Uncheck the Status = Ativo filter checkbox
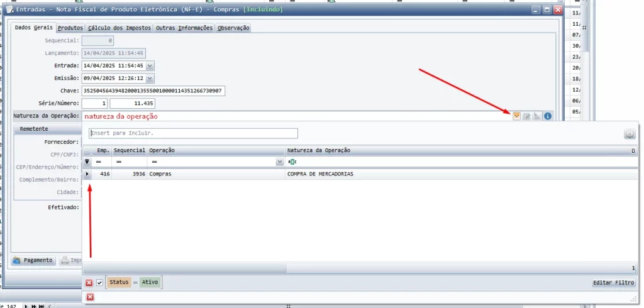Image resolution: width=644 pixels, height=308 pixels. click(99, 282)
